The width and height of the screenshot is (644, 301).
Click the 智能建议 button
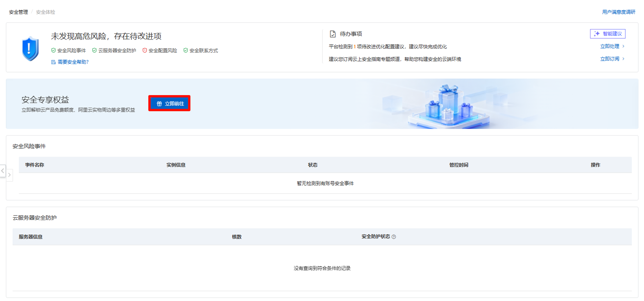(x=608, y=33)
